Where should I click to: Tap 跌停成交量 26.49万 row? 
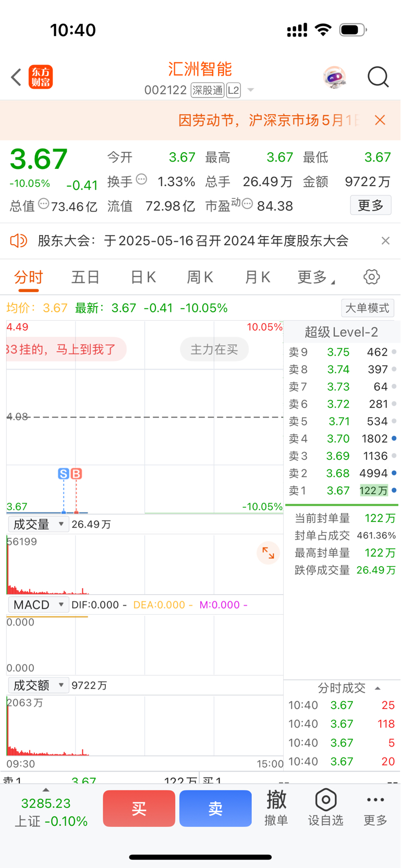345,570
